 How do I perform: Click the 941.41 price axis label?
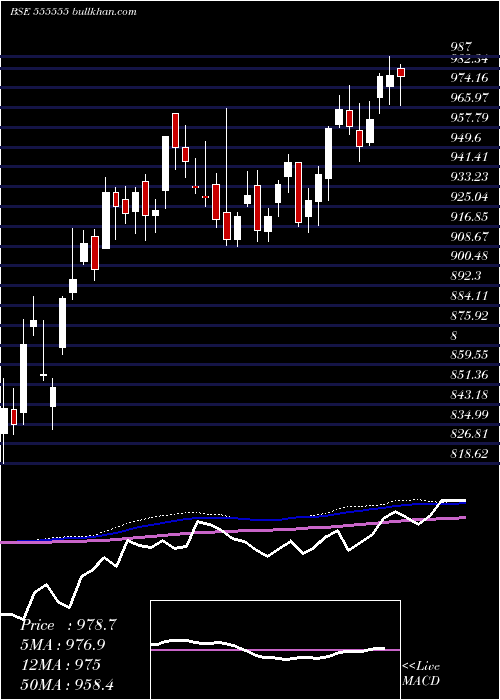469,157
